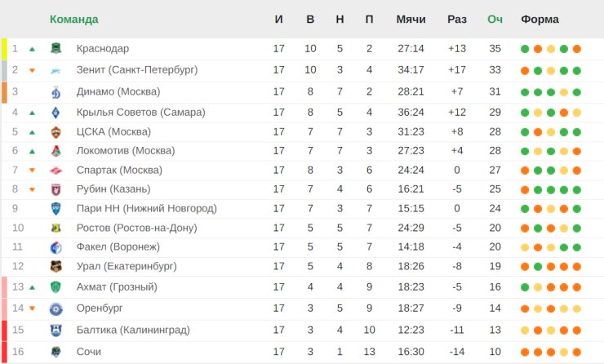Click the Lokomotiv Moscow club logo
The width and height of the screenshot is (604, 364).
(56, 151)
